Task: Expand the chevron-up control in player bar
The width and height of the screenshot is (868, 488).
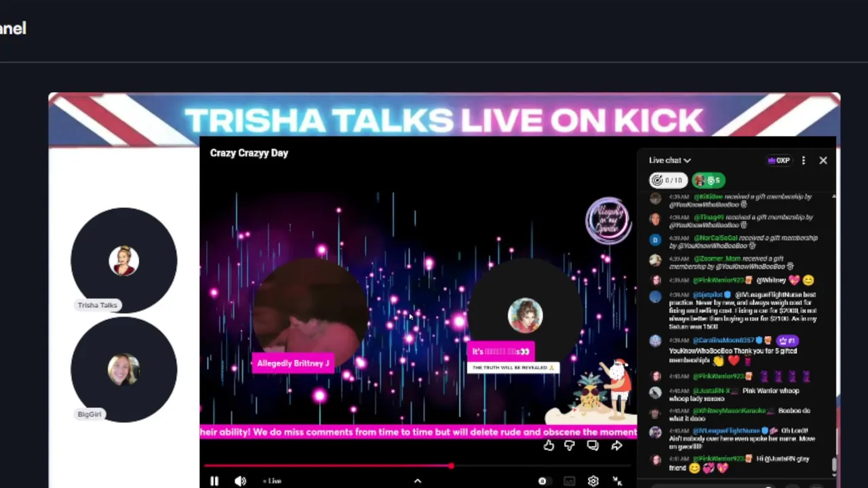Action: click(x=418, y=481)
